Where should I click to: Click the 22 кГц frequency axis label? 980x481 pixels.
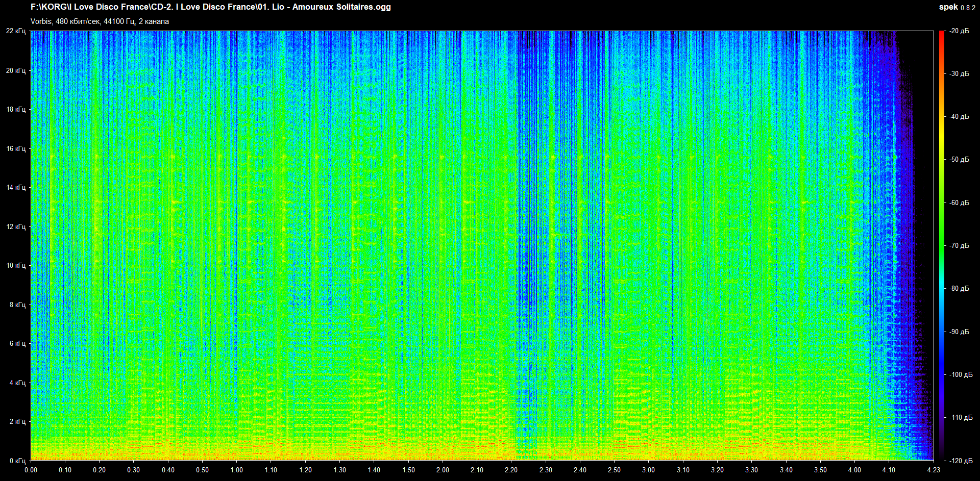pos(16,31)
